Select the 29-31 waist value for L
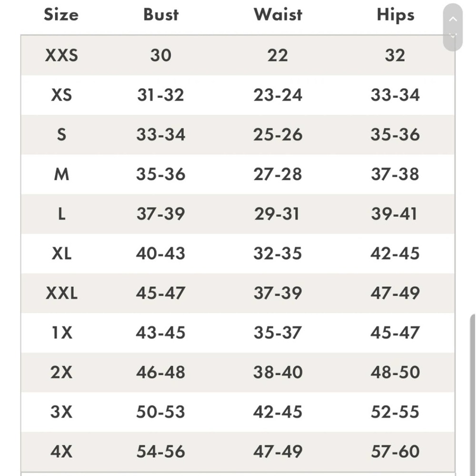476x476 pixels. tap(277, 214)
